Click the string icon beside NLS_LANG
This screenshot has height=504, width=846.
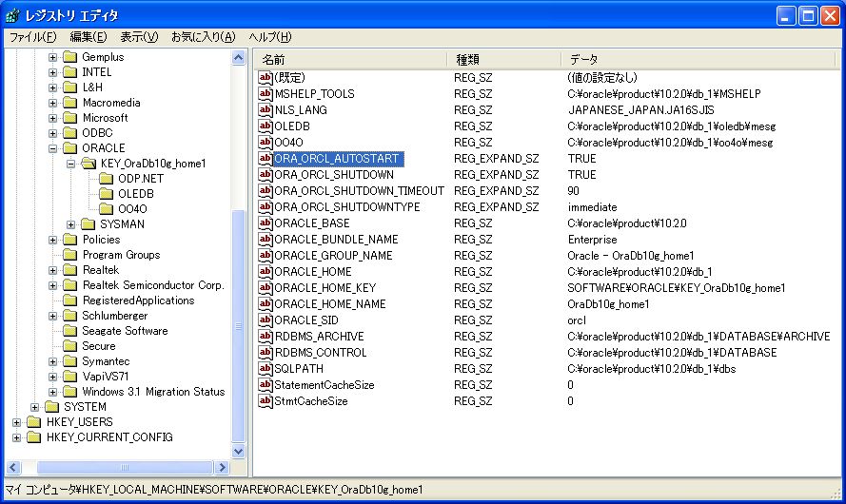(265, 110)
